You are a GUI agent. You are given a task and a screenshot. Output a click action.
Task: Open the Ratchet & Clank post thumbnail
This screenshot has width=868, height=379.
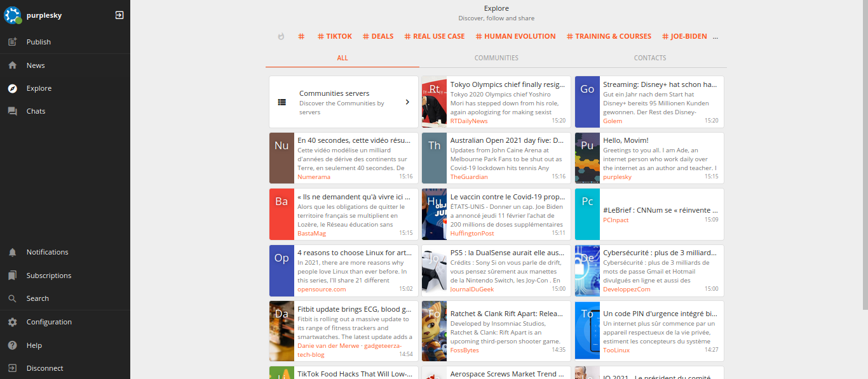[x=435, y=331]
